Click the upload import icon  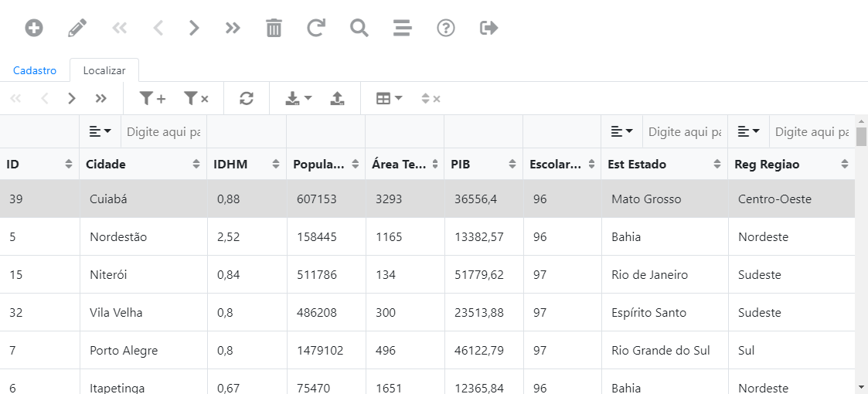coord(337,98)
